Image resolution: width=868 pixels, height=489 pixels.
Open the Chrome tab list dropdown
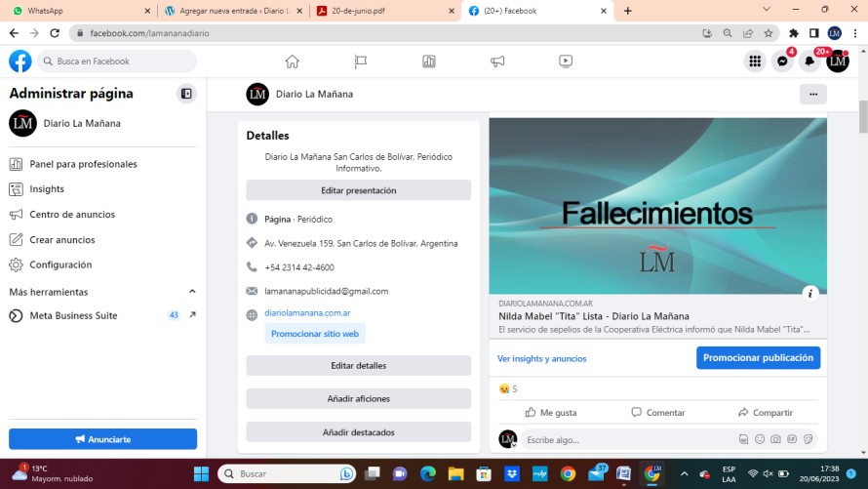click(767, 10)
